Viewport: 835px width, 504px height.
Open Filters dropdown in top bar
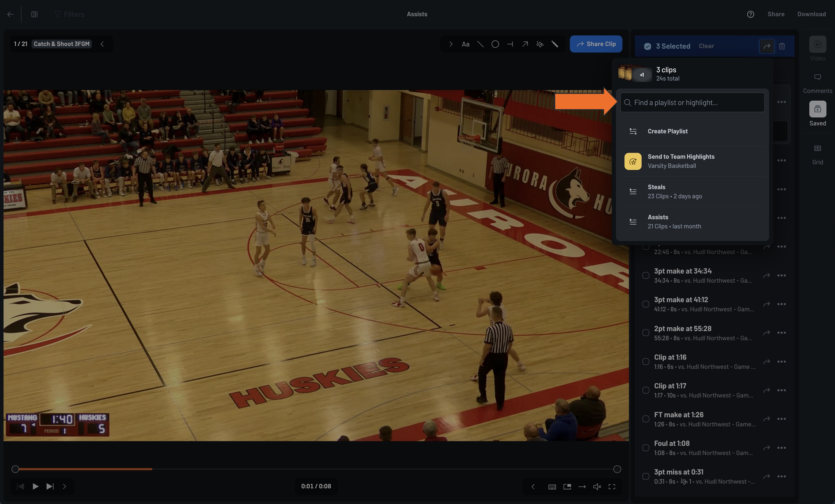69,14
